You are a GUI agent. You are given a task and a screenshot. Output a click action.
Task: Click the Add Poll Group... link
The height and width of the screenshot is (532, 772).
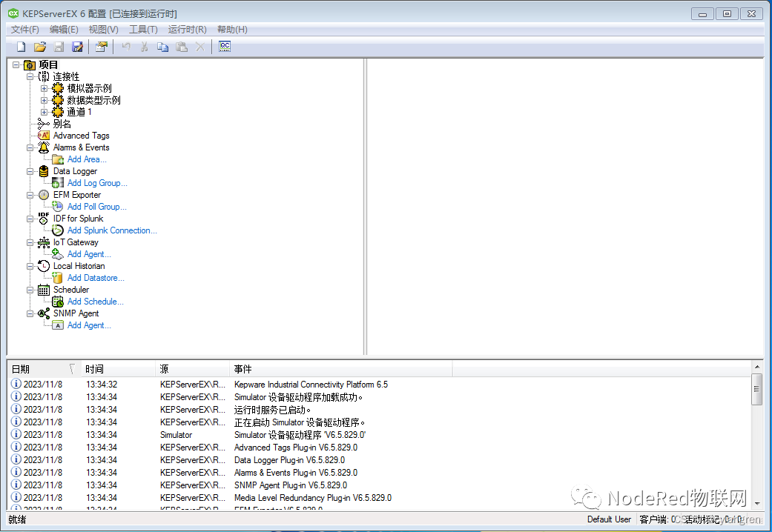click(x=97, y=207)
